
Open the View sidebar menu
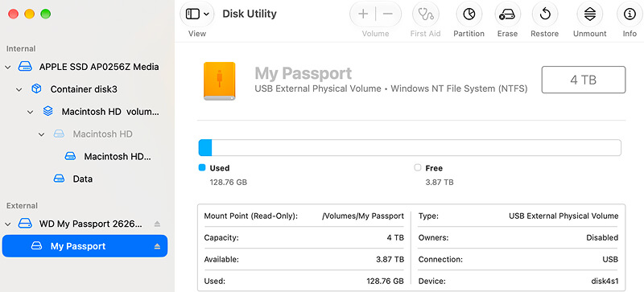(x=197, y=14)
